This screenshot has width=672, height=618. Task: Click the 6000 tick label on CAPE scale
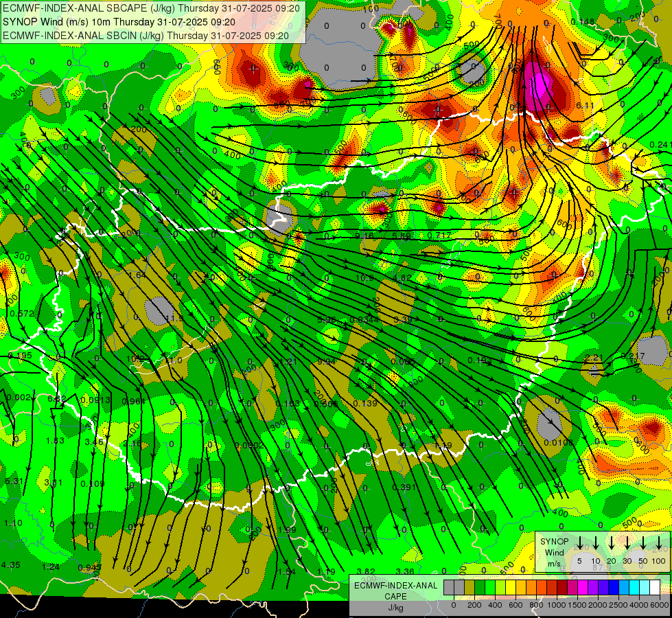click(x=660, y=605)
